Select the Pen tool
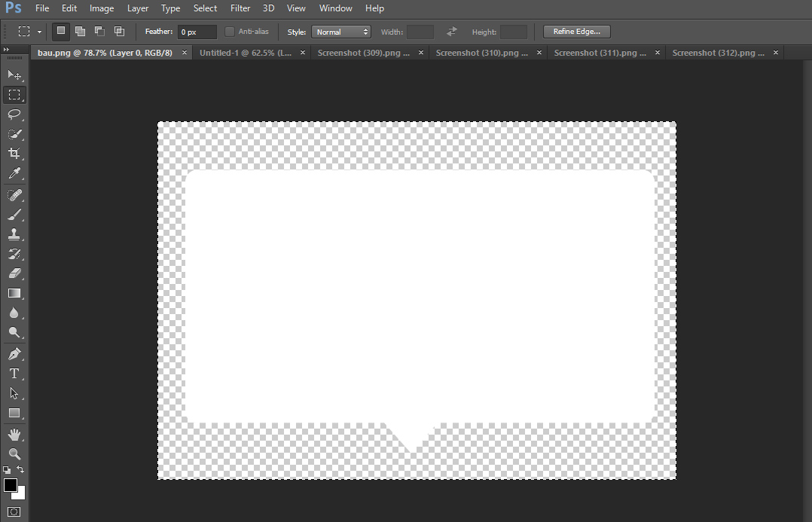812x522 pixels. tap(14, 354)
